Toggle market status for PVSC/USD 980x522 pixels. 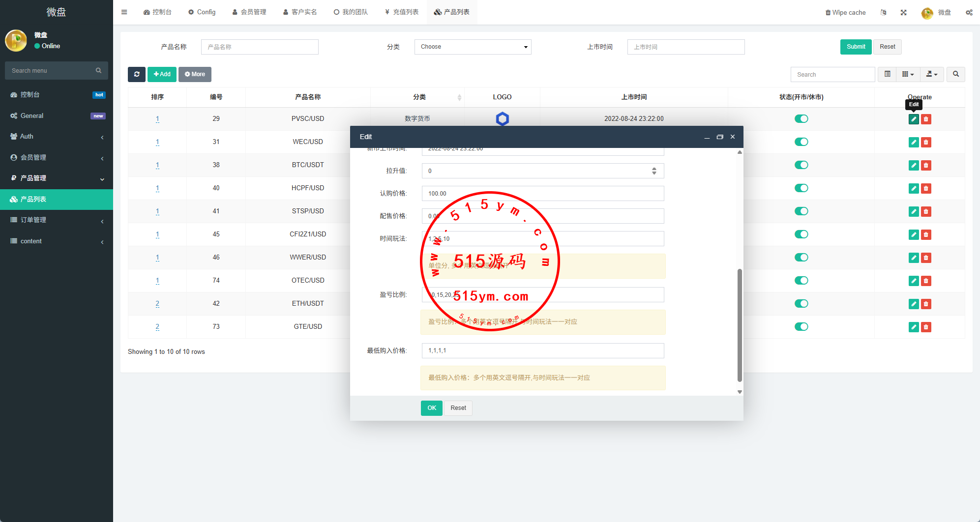coord(801,118)
